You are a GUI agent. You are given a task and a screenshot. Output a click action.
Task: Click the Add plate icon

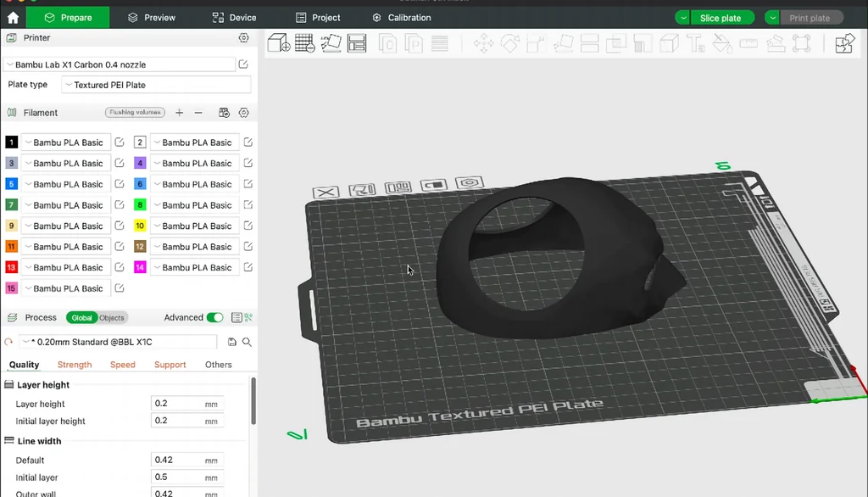304,43
